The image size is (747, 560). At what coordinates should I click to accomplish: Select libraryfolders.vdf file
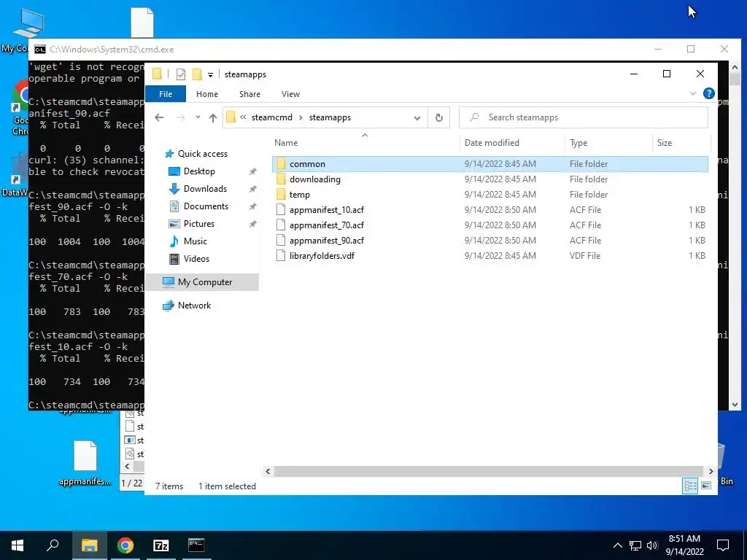(x=489, y=256)
